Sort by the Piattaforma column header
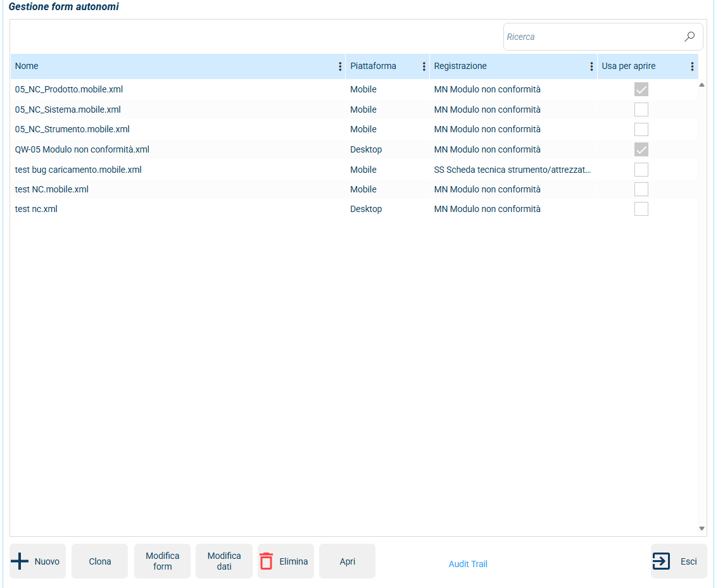This screenshot has height=588, width=718. coord(373,66)
